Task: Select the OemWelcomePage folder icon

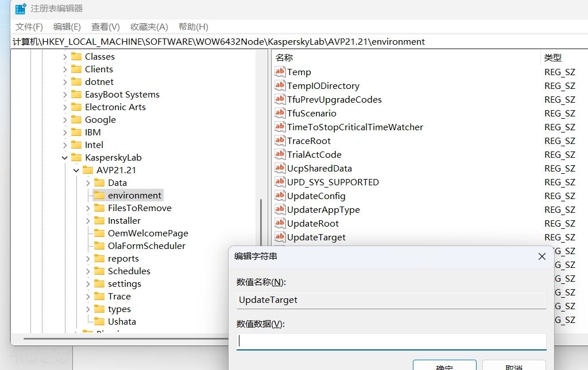Action: (x=99, y=233)
